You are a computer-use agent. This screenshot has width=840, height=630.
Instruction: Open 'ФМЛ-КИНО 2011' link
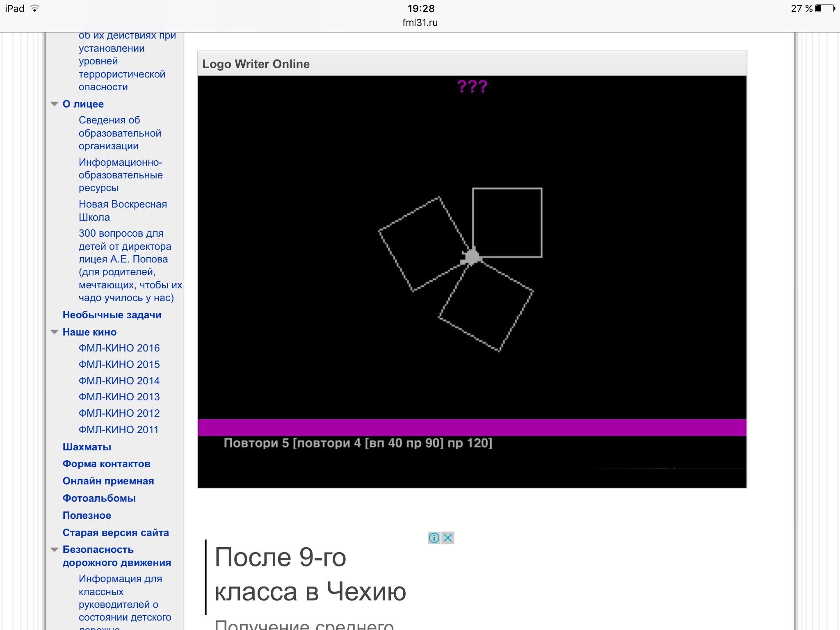(x=118, y=430)
